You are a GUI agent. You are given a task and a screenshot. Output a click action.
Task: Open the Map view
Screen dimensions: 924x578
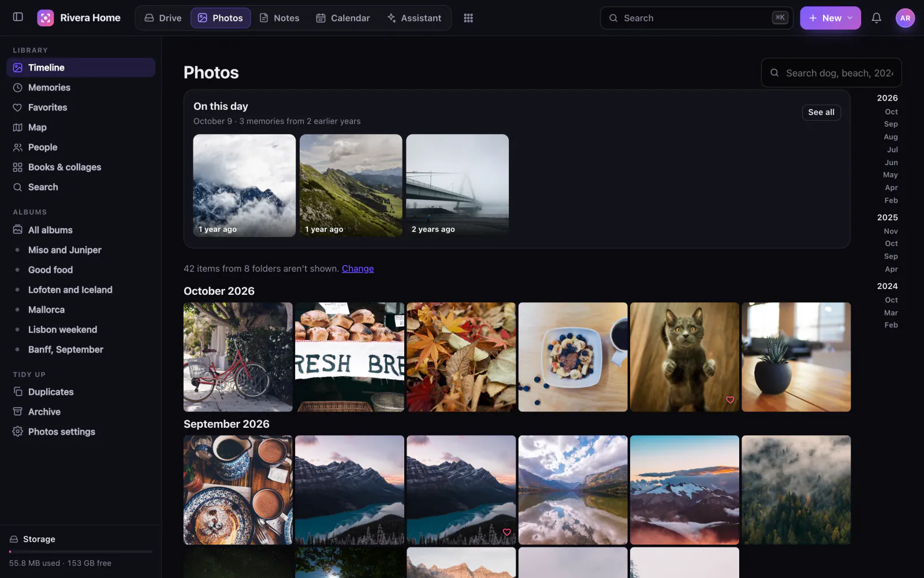coord(81,127)
